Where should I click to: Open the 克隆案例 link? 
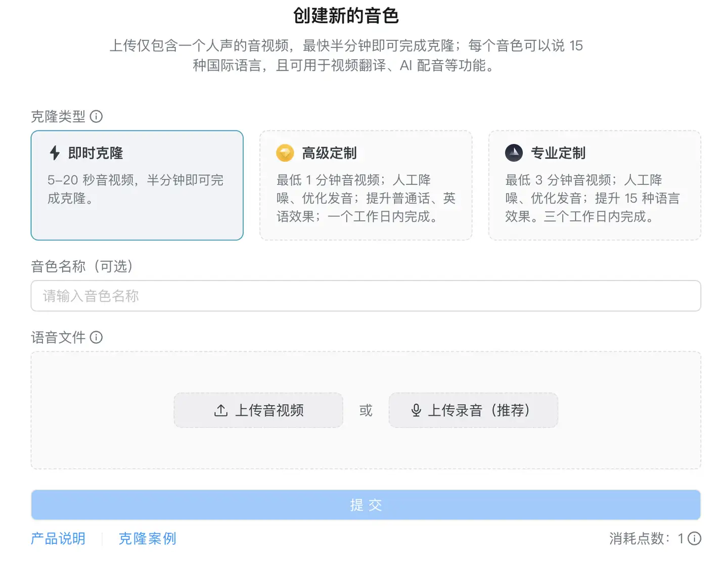[147, 538]
